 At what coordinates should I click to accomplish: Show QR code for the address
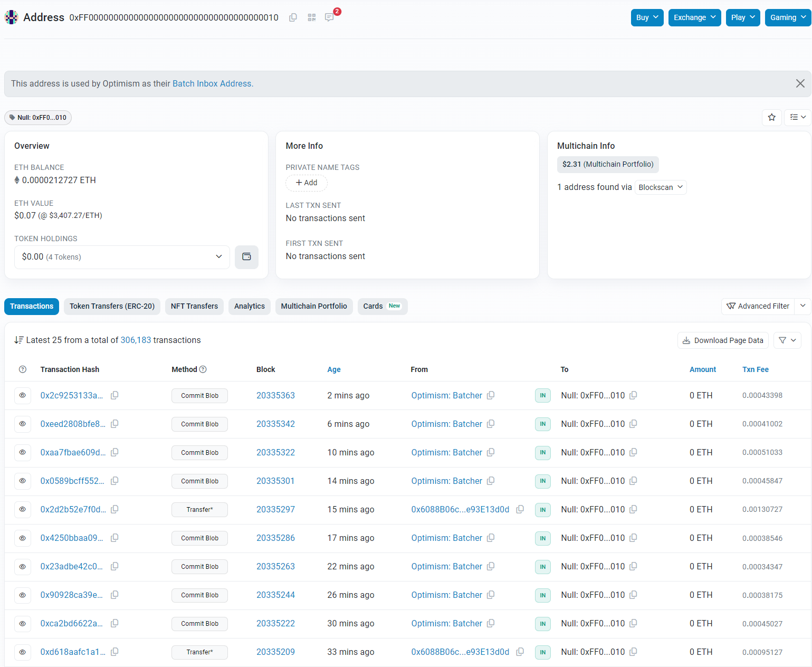[312, 17]
